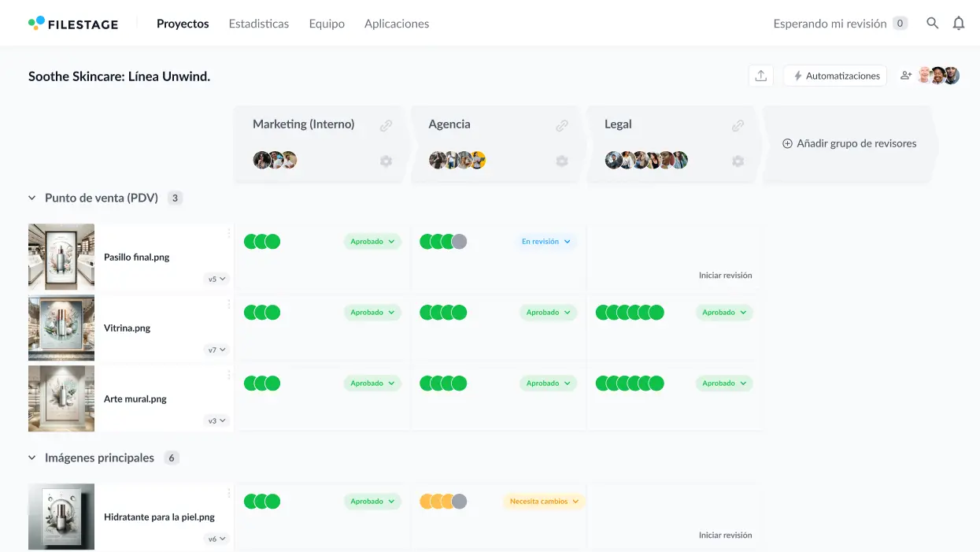This screenshot has height=552, width=980.
Task: Open the search magnifier icon
Action: pos(932,23)
